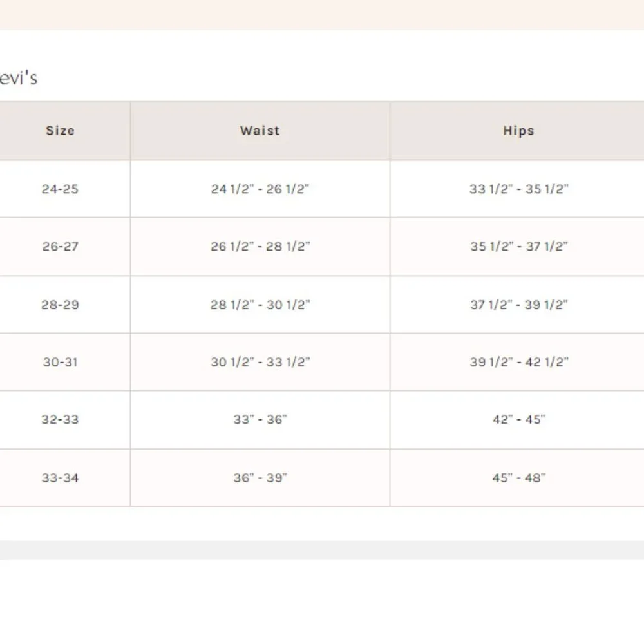Click hips value 37 1/2" - 39 1/2"
Screen dimensions: 644x644
518,305
